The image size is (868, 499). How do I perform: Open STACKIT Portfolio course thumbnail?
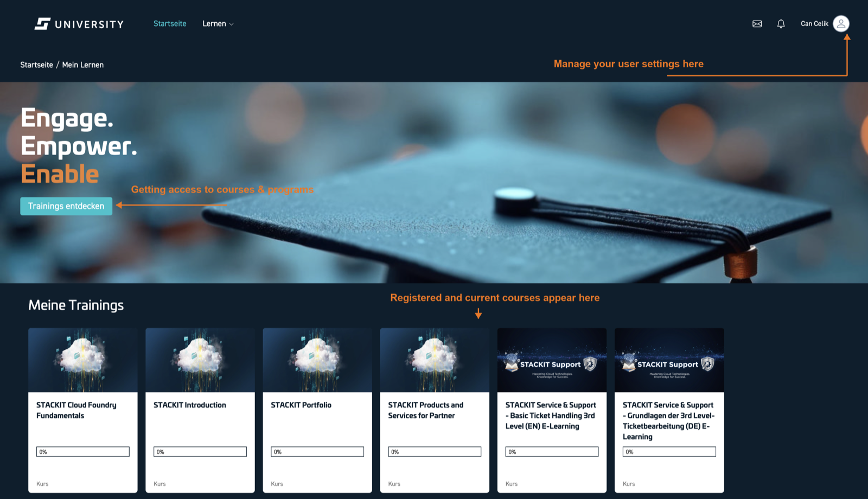[317, 360]
